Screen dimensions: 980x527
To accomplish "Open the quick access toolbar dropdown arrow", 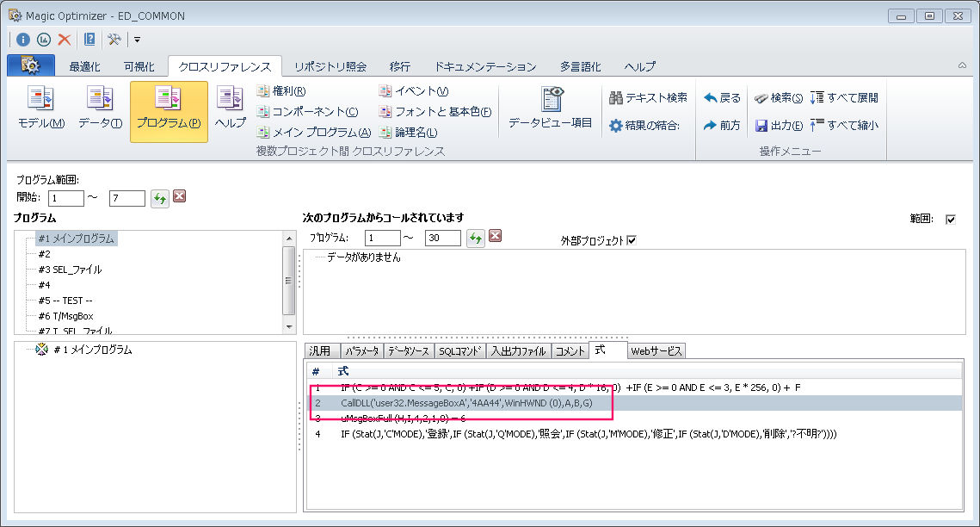I will pyautogui.click(x=137, y=40).
